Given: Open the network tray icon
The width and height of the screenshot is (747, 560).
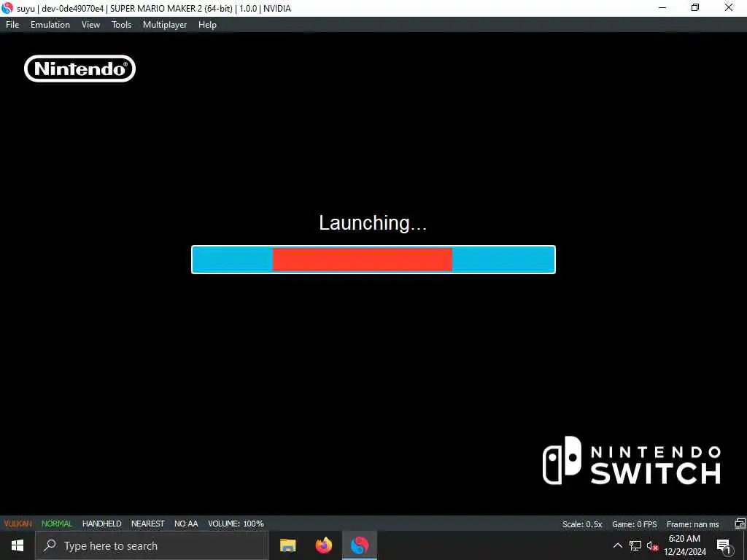Looking at the screenshot, I should [x=635, y=545].
